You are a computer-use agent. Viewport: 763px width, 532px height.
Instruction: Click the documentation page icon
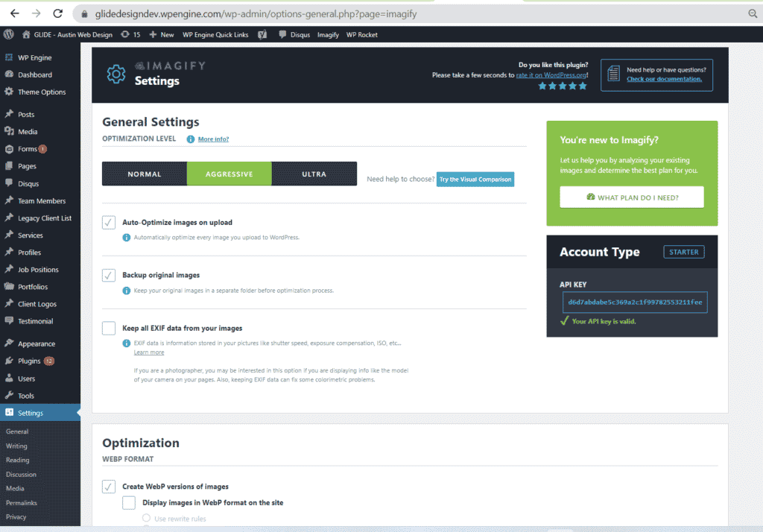tap(614, 74)
